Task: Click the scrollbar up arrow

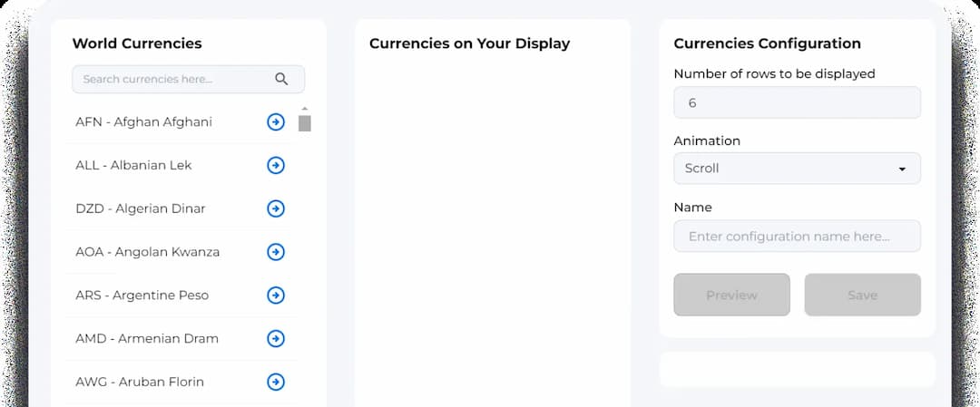Action: [x=304, y=109]
